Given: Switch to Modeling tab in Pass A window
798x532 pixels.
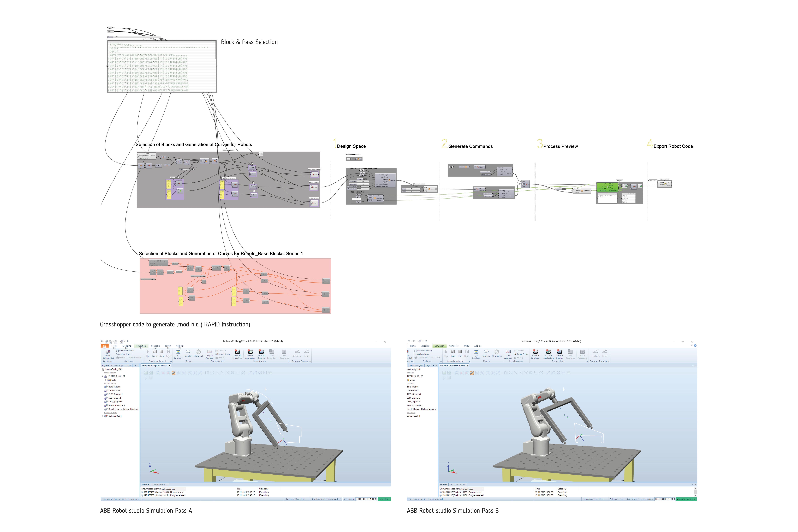Looking at the screenshot, I should click(x=127, y=346).
